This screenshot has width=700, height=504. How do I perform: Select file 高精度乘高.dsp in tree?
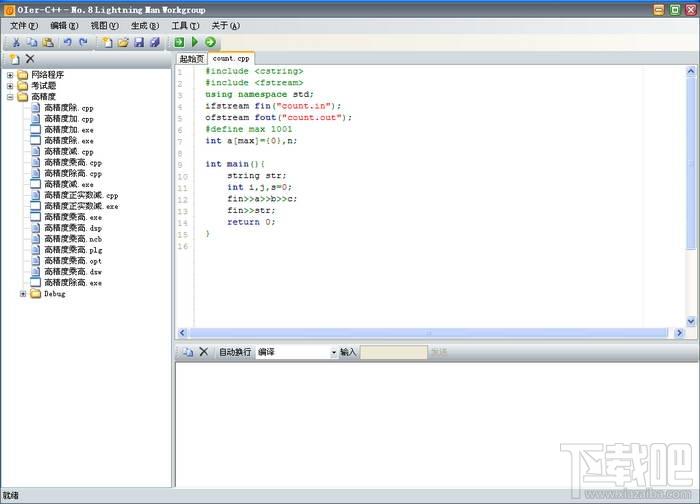pyautogui.click(x=73, y=228)
